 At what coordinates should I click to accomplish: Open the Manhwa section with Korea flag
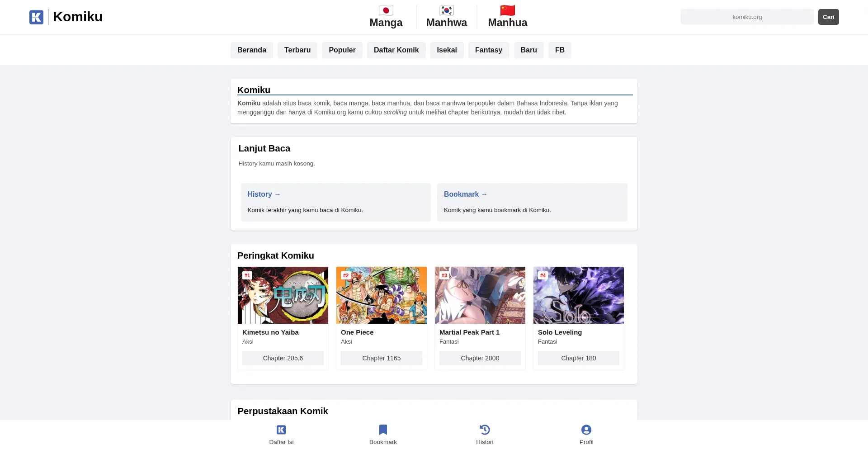tap(446, 17)
